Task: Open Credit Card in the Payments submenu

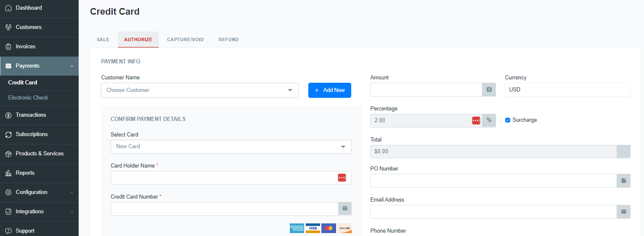Action: (x=23, y=83)
